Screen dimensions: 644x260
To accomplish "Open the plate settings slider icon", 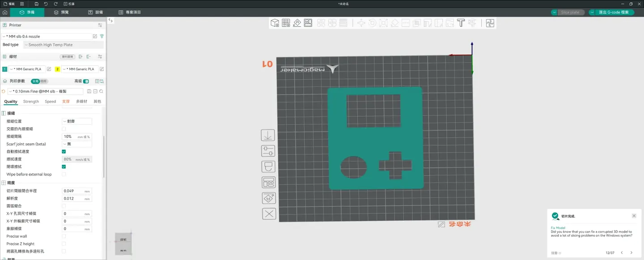I will pos(268,151).
